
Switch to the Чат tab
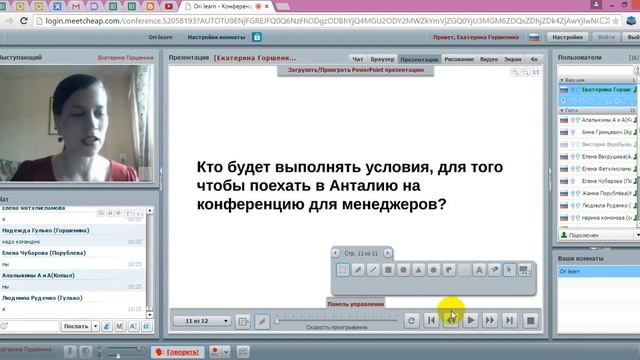(358, 59)
